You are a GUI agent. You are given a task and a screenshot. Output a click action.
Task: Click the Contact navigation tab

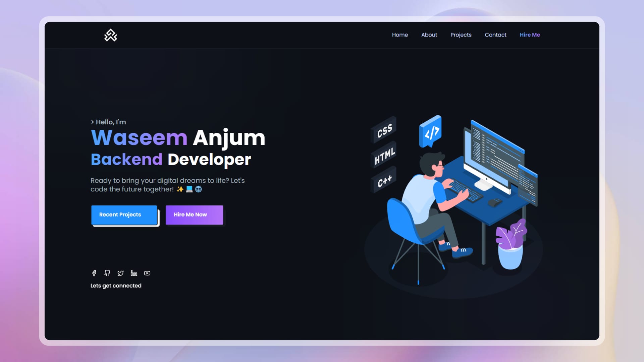coord(495,35)
